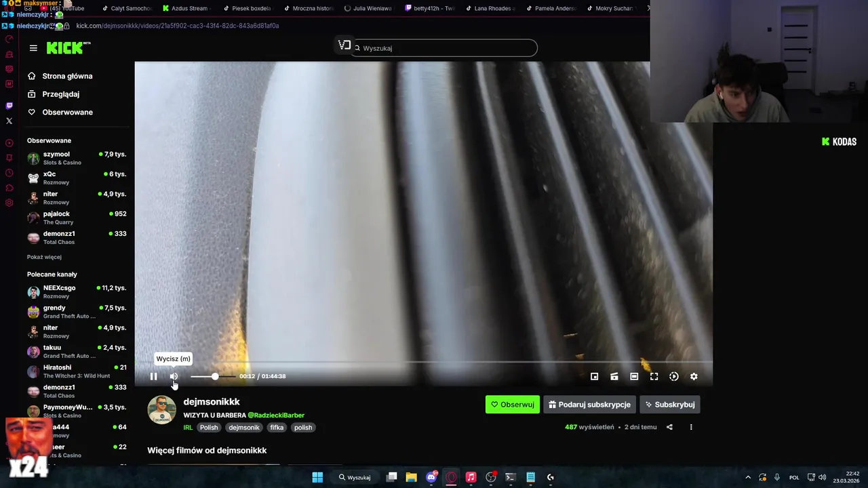Open the Windows Start menu
Image resolution: width=868 pixels, height=488 pixels.
pos(317,477)
